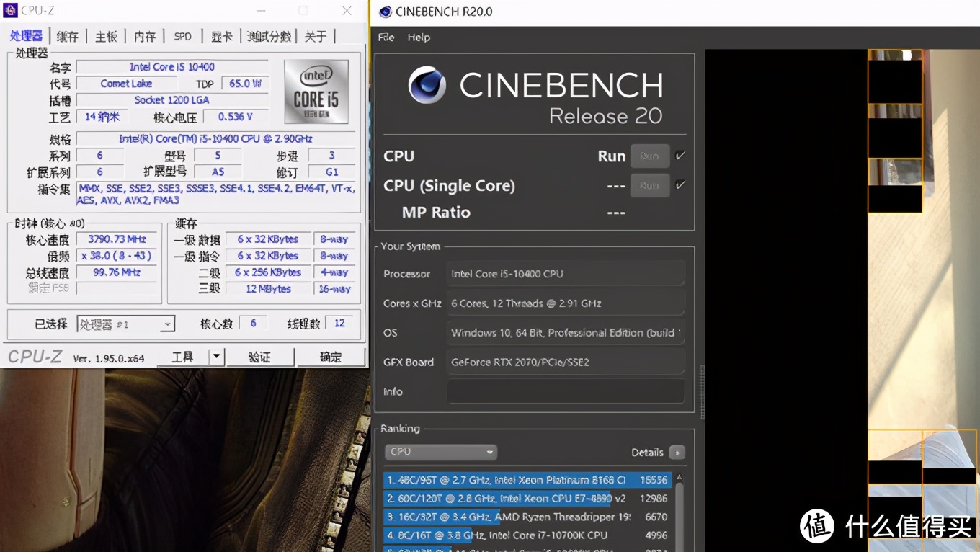Click the core speed value "3790.73 MHz"
Viewport: 980px width, 552px height.
tap(117, 239)
